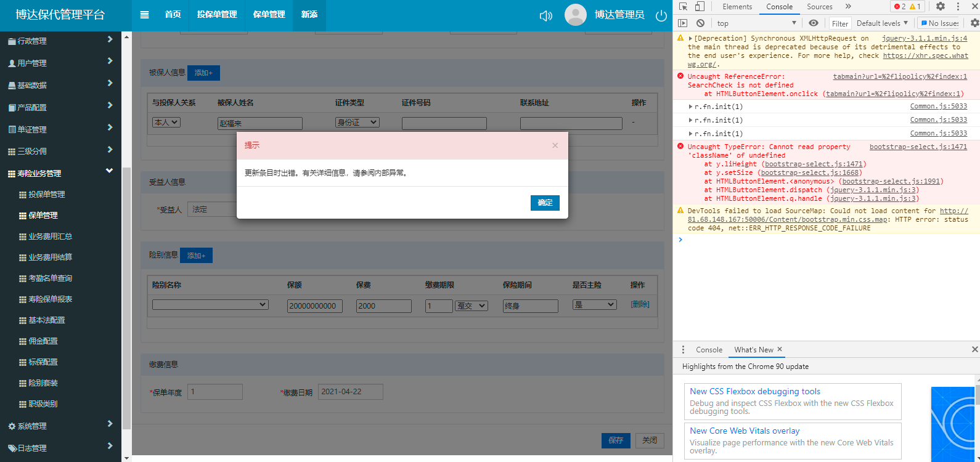980x462 pixels.
Task: Click the speaker notification icon
Action: pos(545,15)
